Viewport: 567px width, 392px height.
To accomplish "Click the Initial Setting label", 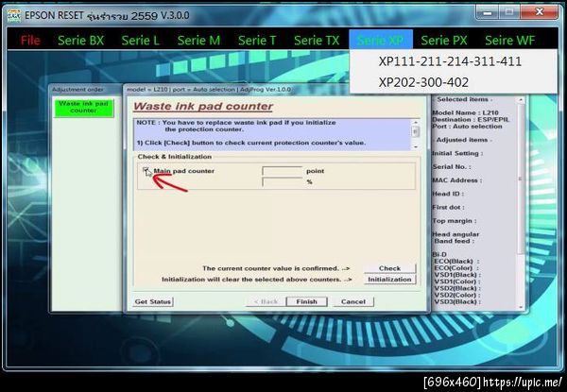I will 457,153.
